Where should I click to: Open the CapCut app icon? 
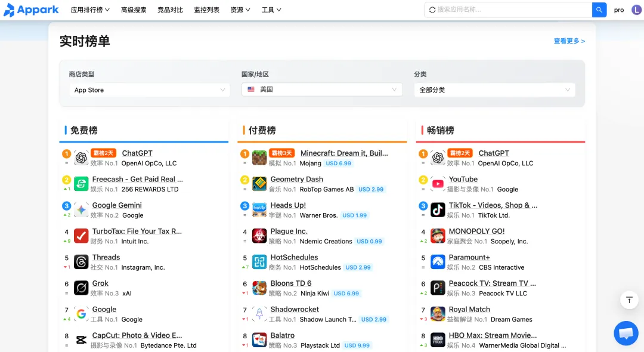pos(81,339)
